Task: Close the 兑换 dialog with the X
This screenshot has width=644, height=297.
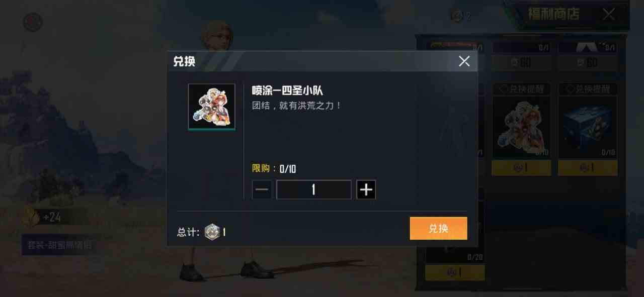Action: [x=464, y=61]
